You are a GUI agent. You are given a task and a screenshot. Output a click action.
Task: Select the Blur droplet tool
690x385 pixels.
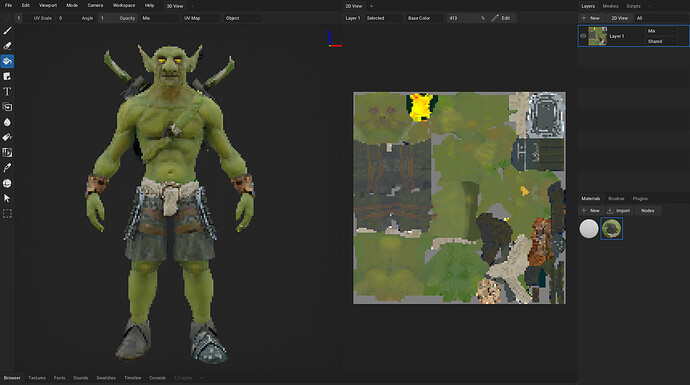tap(7, 122)
